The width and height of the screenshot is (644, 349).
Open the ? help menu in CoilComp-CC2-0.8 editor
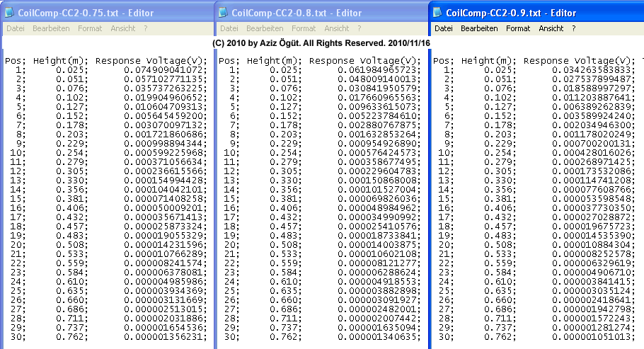[x=360, y=28]
